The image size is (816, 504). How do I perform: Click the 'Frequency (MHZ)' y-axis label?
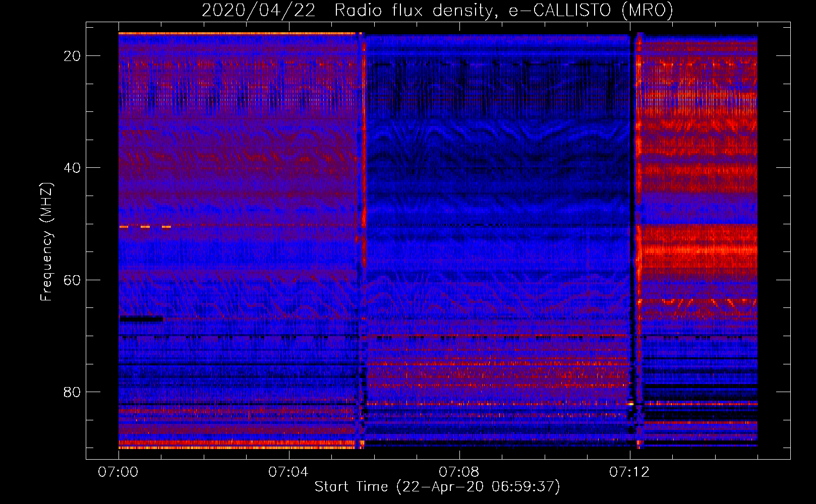click(x=46, y=242)
